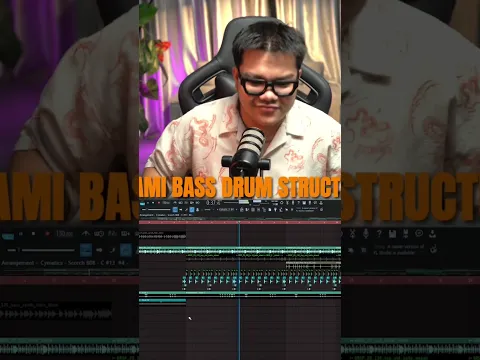Screen dimensions: 480x360
Task: Open the enlarged 'newer version of FL Studio is available' notice
Action: tap(399, 250)
